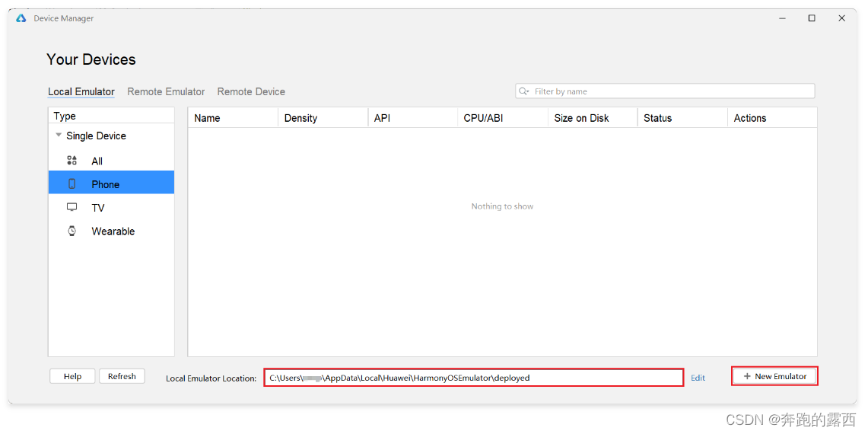Click the Help button
The image size is (868, 434).
click(x=72, y=376)
